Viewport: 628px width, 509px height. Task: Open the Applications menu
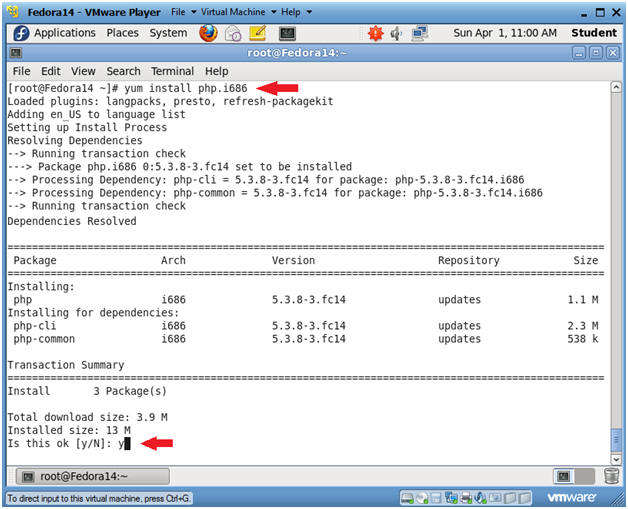[64, 33]
